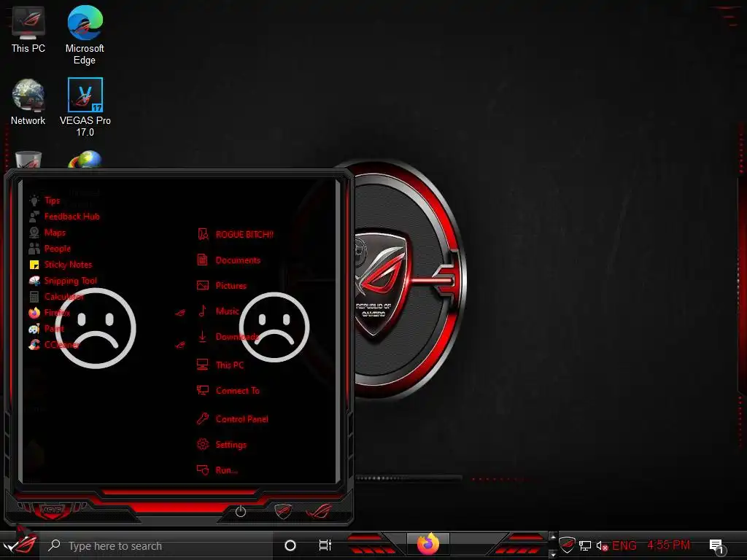Launch Microsoft Edge from desktop

[x=85, y=35]
